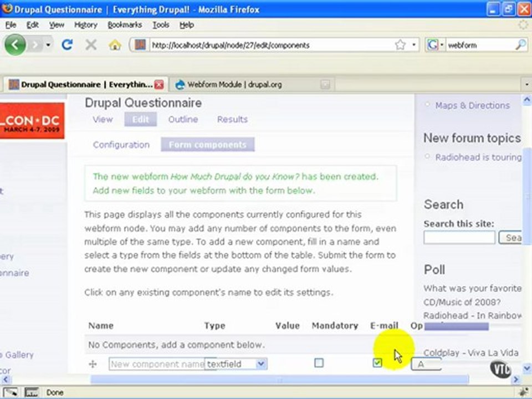Image resolution: width=532 pixels, height=399 pixels.
Task: Go to the Home page icon
Action: (x=115, y=45)
